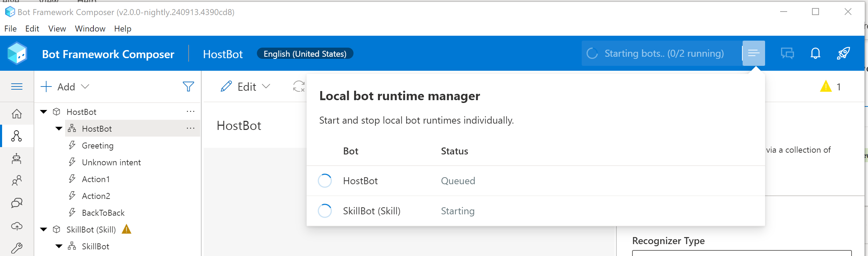
Task: Open the notifications bell
Action: (x=815, y=54)
